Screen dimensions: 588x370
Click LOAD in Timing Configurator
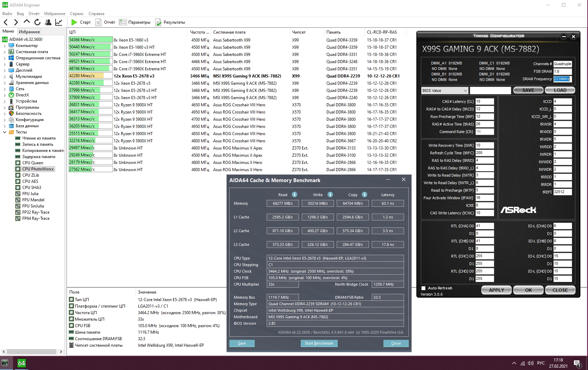pos(560,90)
